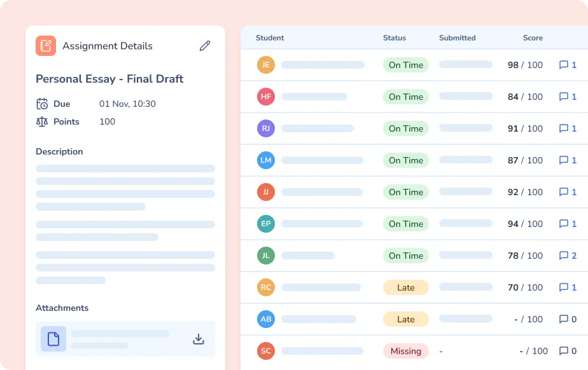Click the Late badge on student RC's row
Image resolution: width=588 pixels, height=370 pixels.
click(405, 287)
